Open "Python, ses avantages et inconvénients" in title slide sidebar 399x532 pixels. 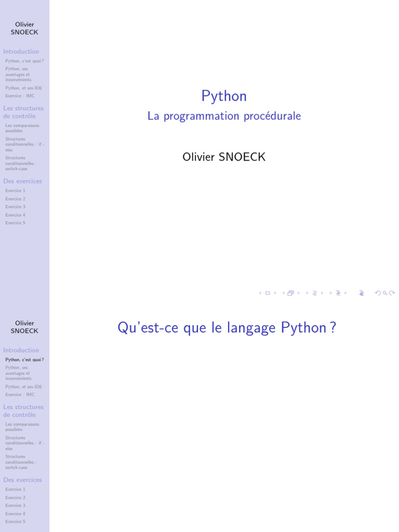(x=18, y=74)
